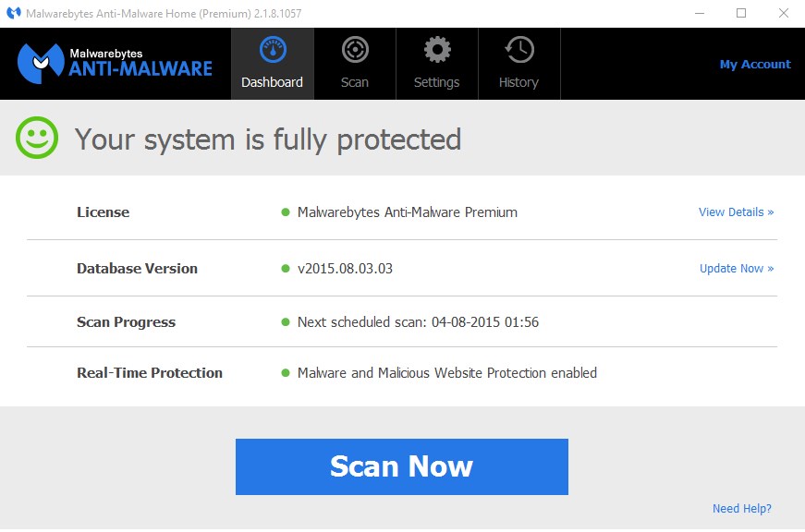Image resolution: width=805 pixels, height=532 pixels.
Task: Start a scan with Scan Now
Action: pyautogui.click(x=401, y=466)
